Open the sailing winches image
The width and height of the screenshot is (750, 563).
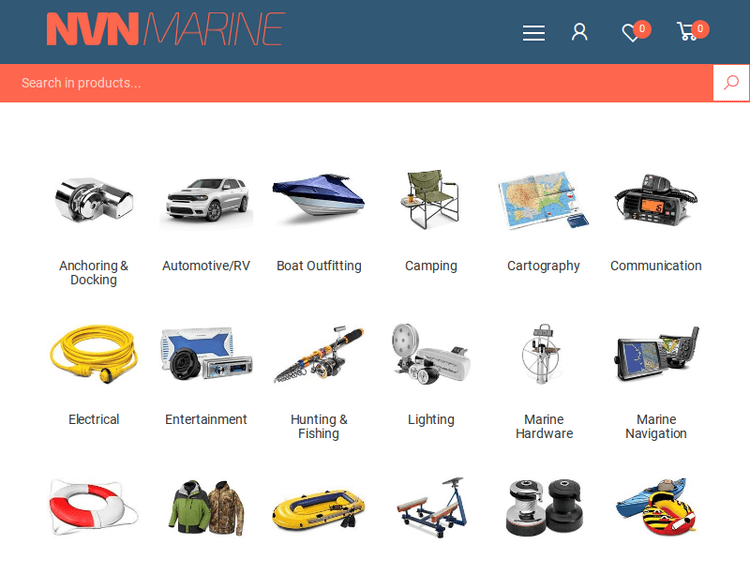tap(544, 507)
